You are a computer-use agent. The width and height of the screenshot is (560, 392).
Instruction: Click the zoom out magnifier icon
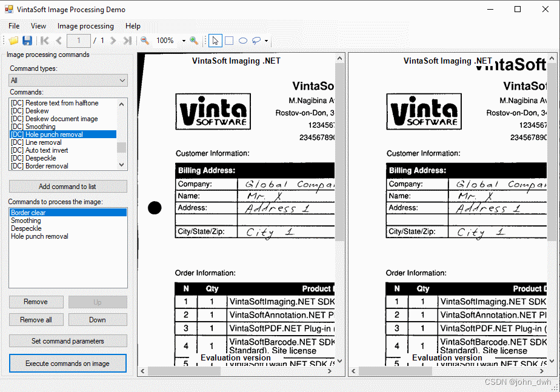[144, 41]
